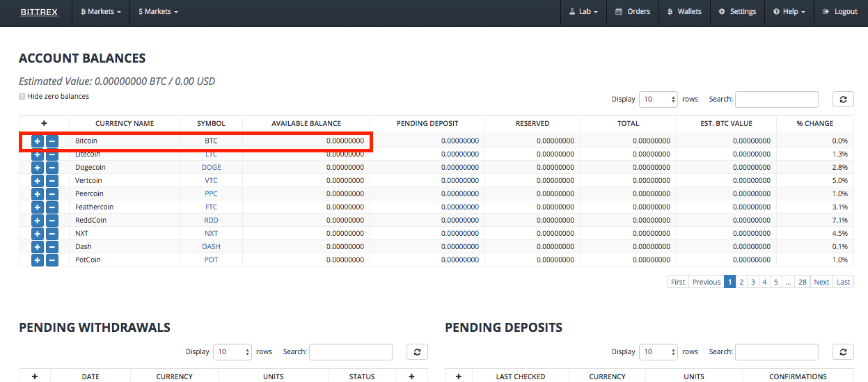Open the Bitcoin Markets dropdown menu

pyautogui.click(x=102, y=12)
